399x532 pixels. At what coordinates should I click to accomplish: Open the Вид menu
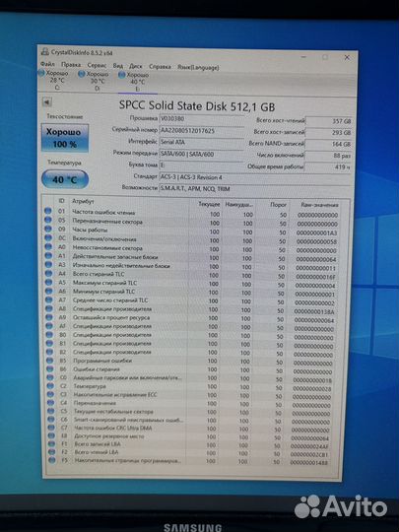tap(118, 66)
